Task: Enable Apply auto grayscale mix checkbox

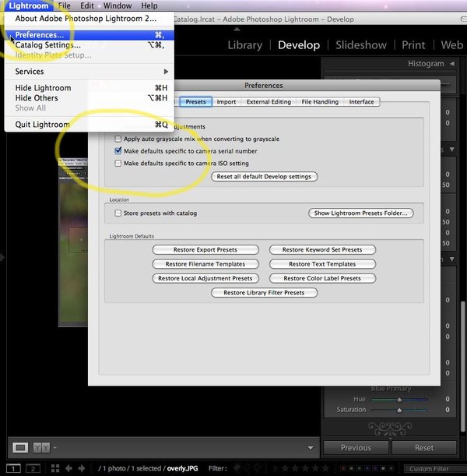Action: pyautogui.click(x=118, y=139)
